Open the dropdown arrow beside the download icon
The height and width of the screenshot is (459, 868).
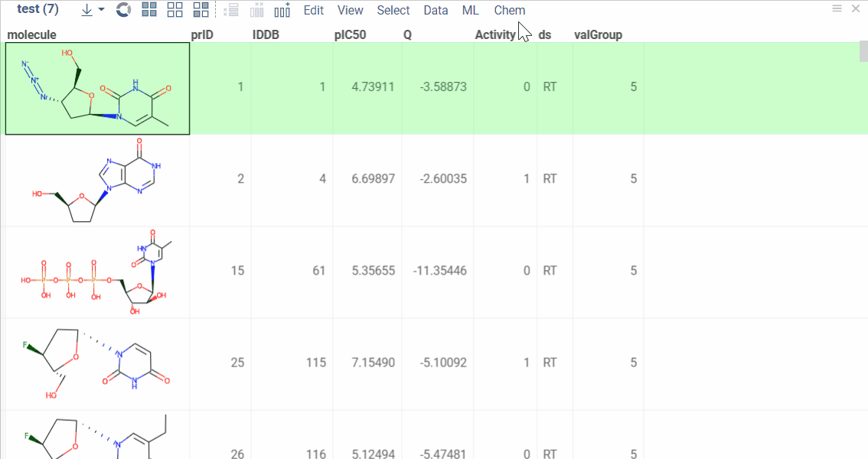[101, 10]
